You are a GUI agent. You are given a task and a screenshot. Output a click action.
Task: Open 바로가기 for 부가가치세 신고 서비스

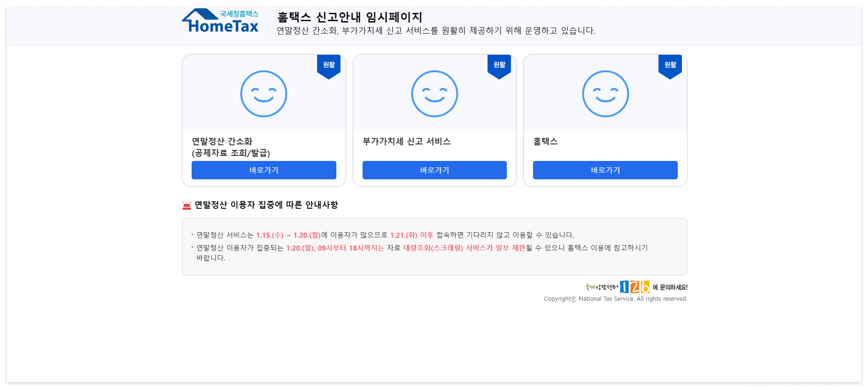pyautogui.click(x=435, y=170)
